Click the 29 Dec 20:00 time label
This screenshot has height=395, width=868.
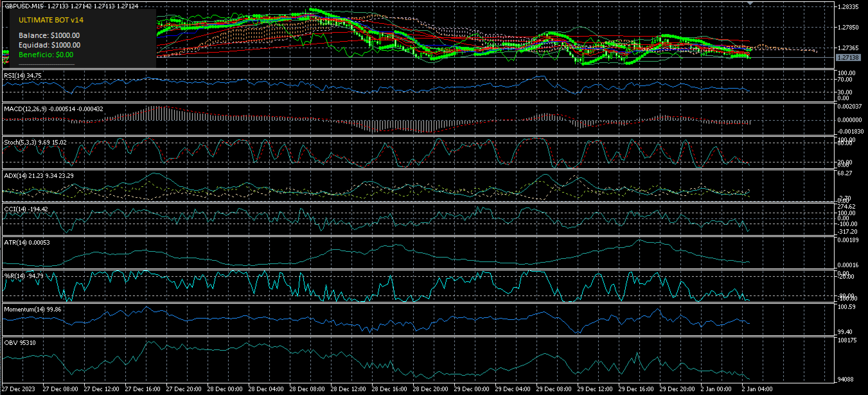coord(678,389)
